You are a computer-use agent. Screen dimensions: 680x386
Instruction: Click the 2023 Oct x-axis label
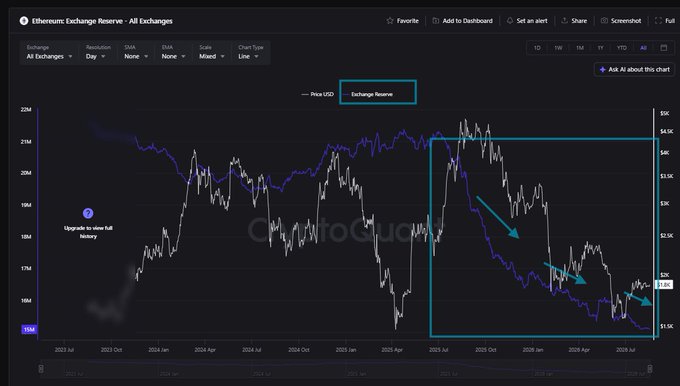coord(111,350)
